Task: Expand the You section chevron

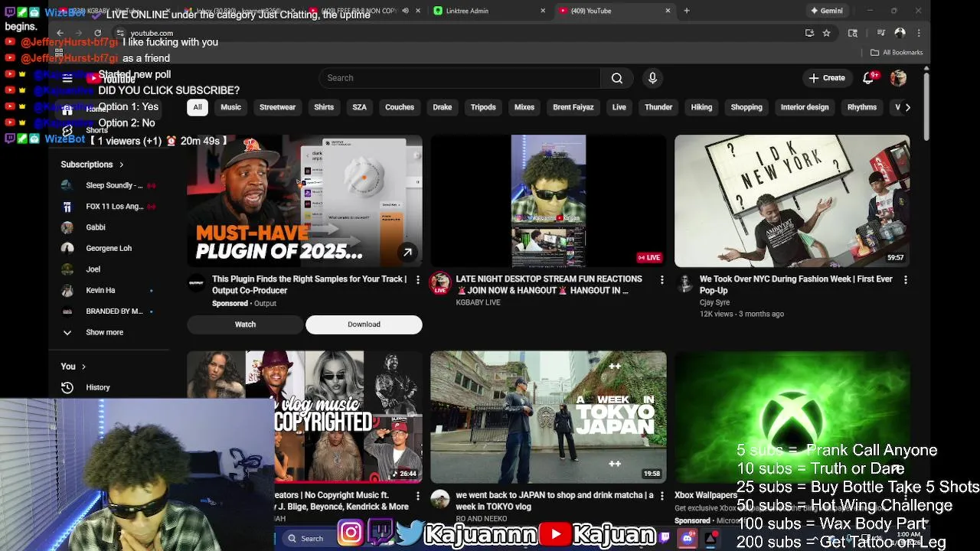Action: pyautogui.click(x=83, y=367)
